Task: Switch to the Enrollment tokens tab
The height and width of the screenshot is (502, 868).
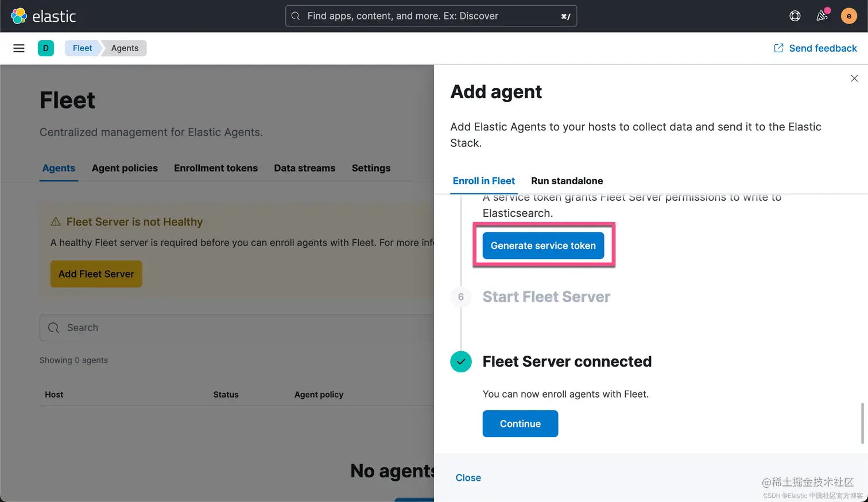Action: tap(216, 168)
